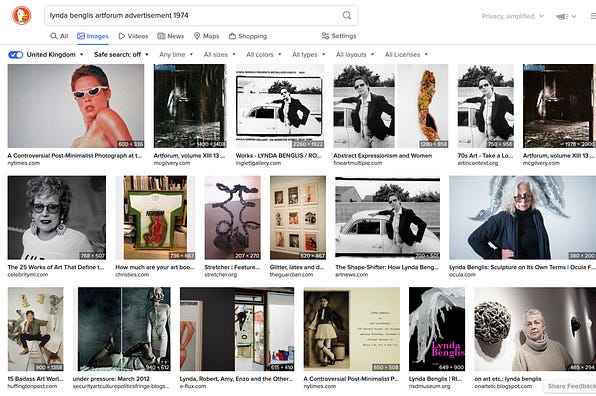The width and height of the screenshot is (596, 396).
Task: Expand the All Licenses dropdown
Action: click(406, 55)
